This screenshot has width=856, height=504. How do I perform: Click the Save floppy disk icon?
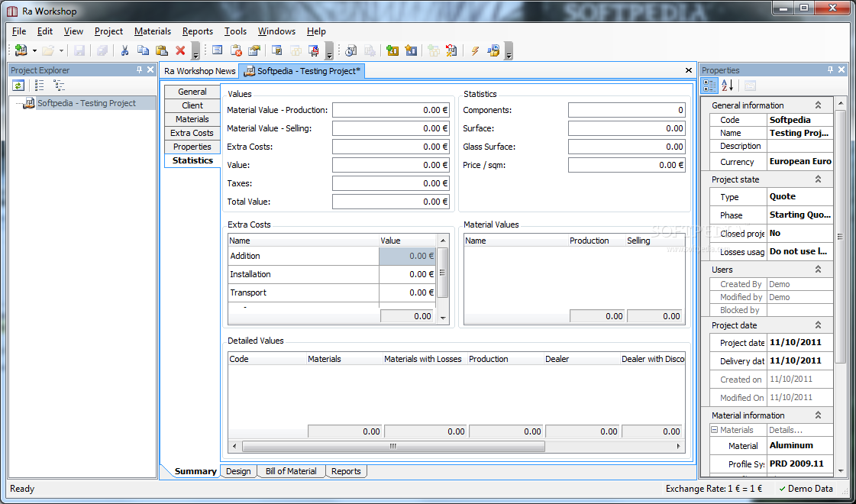(x=79, y=51)
